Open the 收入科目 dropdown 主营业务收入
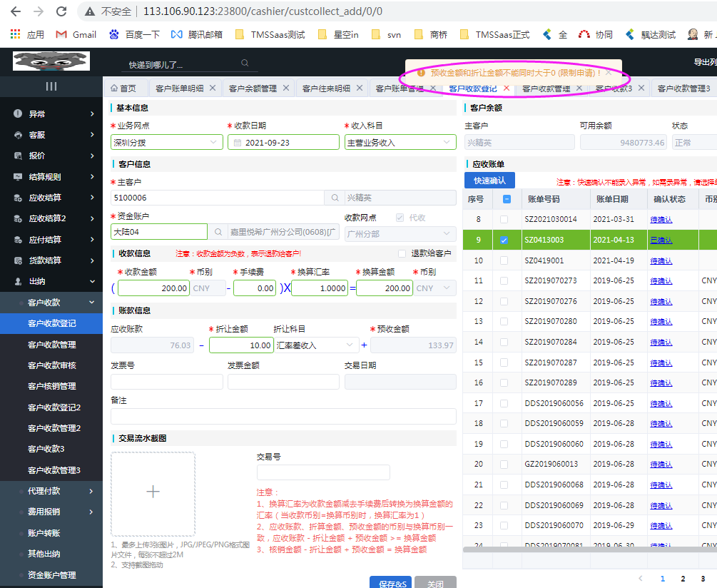 [x=400, y=142]
